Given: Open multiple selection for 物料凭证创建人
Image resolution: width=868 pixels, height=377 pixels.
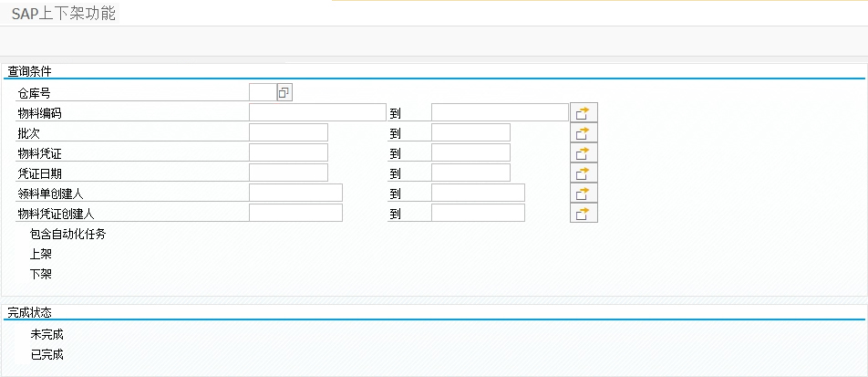Looking at the screenshot, I should [x=583, y=213].
